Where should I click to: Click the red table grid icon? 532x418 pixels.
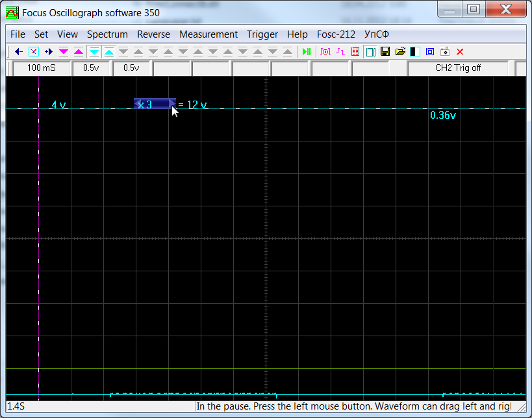tap(355, 52)
